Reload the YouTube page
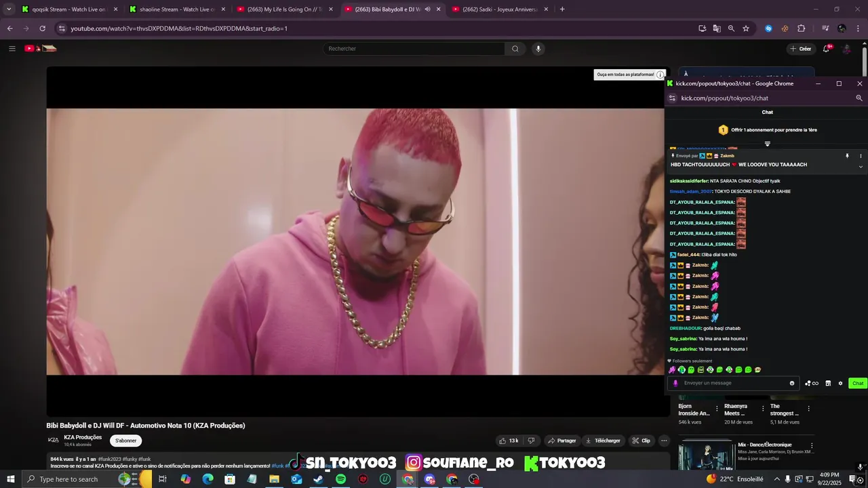 tap(42, 28)
